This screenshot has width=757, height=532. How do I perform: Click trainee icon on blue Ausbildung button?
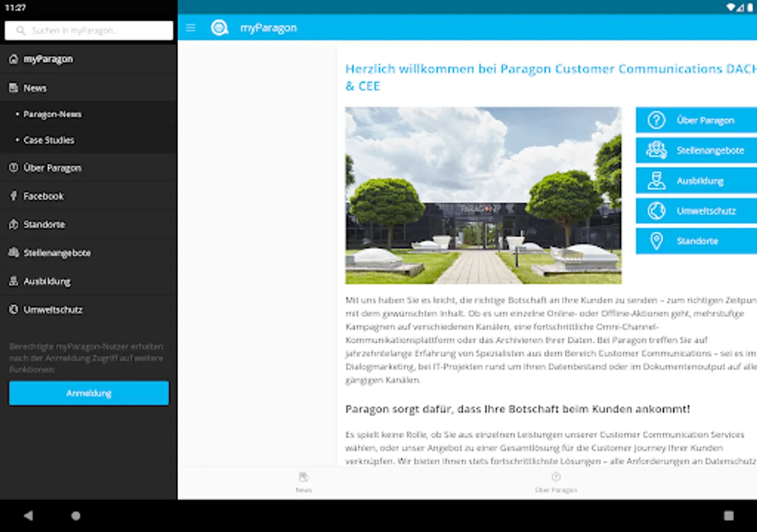(656, 181)
